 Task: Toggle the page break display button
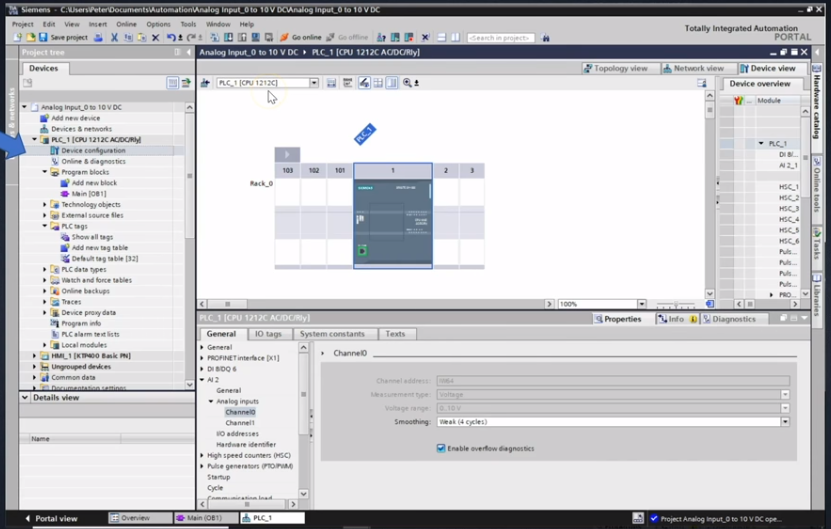point(392,83)
